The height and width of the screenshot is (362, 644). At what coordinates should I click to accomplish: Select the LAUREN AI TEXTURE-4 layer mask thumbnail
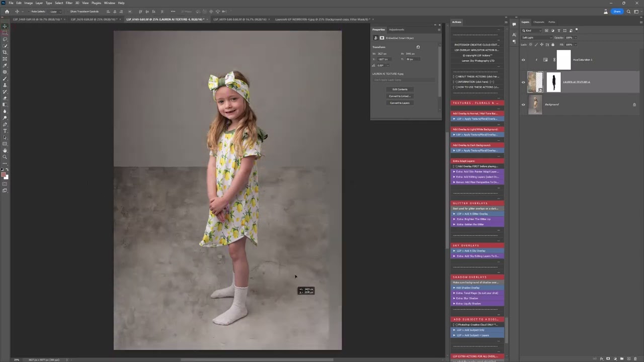click(x=553, y=82)
